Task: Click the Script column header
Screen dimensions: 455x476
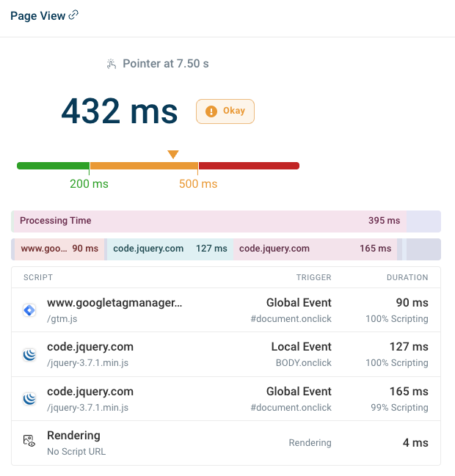Action: point(38,278)
